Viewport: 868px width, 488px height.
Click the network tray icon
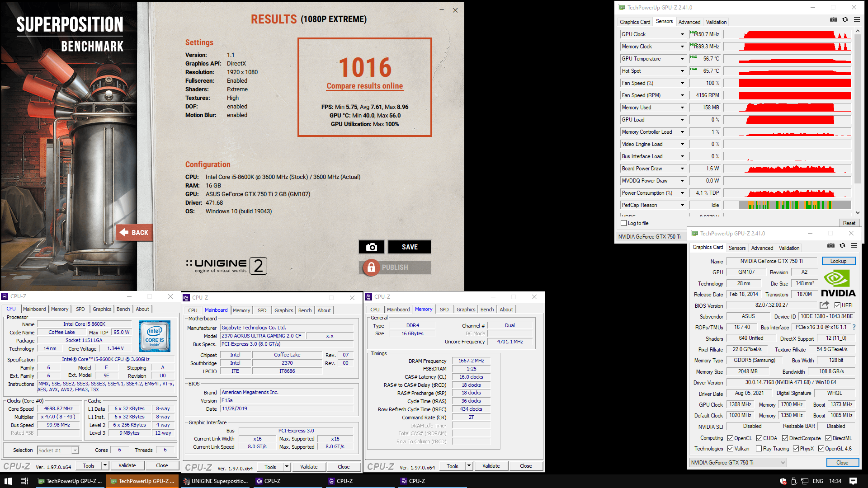[x=805, y=481]
